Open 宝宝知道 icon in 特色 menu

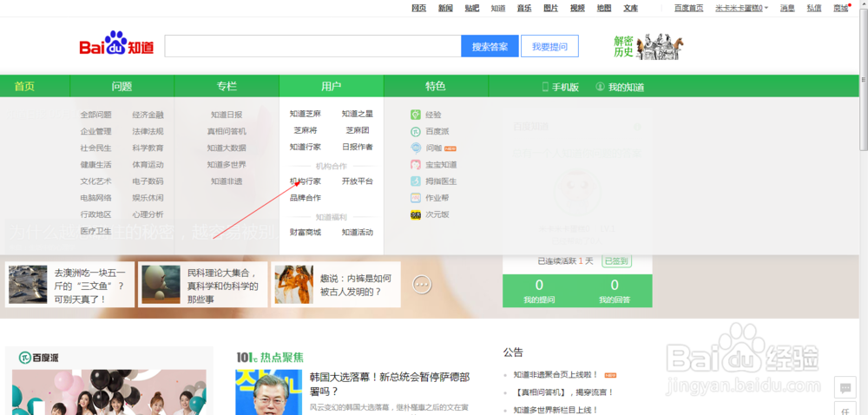click(x=416, y=164)
